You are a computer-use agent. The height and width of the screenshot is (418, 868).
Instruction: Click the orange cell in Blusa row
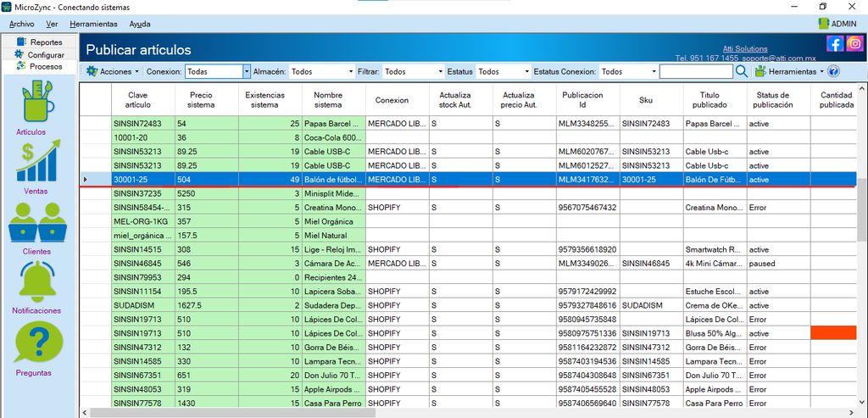tap(833, 333)
